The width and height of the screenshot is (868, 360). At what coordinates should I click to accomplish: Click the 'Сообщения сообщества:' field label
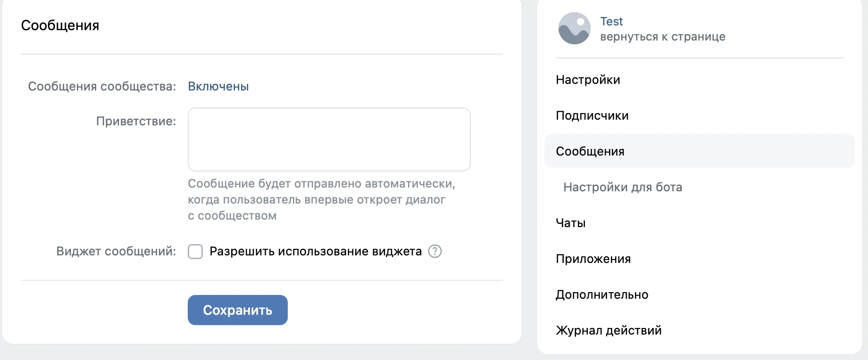pos(102,86)
